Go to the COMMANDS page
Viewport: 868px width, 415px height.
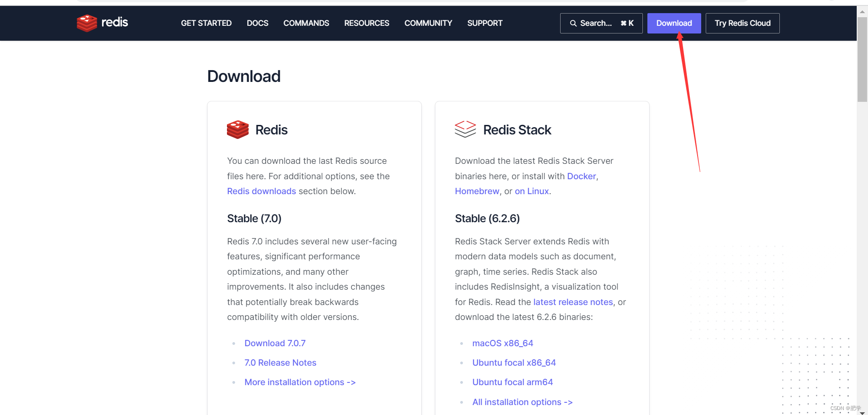(x=306, y=23)
